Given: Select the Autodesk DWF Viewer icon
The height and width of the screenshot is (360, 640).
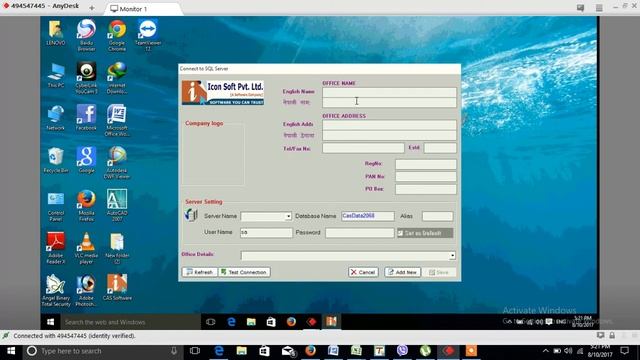Looking at the screenshot, I should 117,163.
